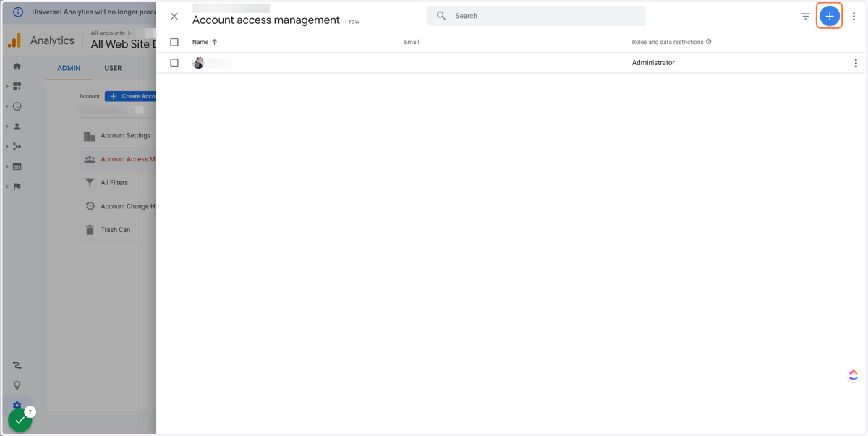This screenshot has width=868, height=436.
Task: Click the Email column header
Action: coord(412,42)
